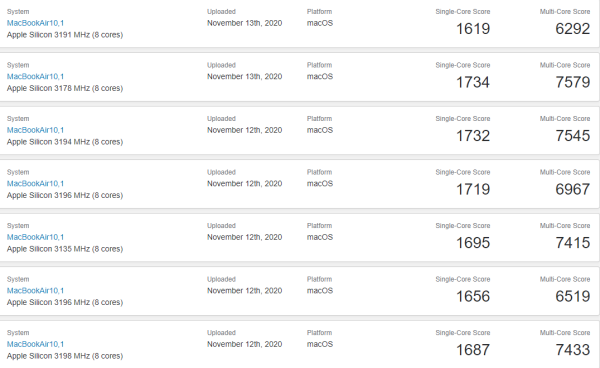This screenshot has height=368, width=600.
Task: Open MacBookAir10,1 link with 3198 MHz result
Action: [35, 344]
